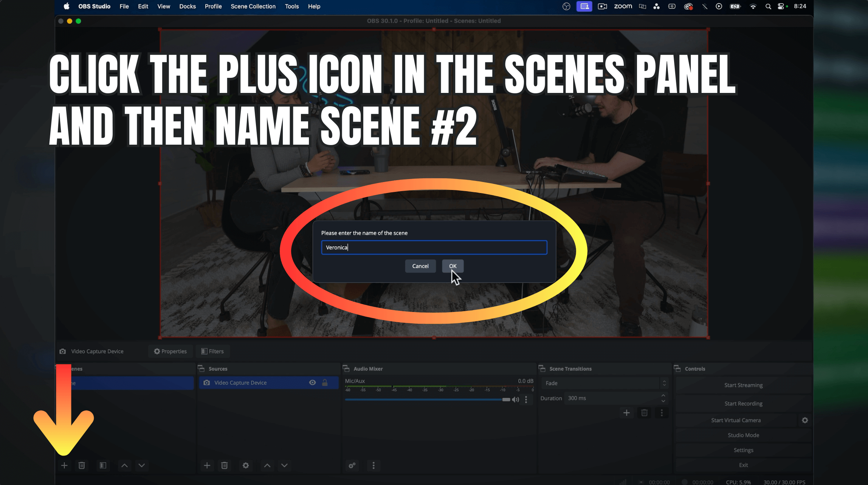Add a new scene transition
Screen dimensions: 868x485
tap(626, 413)
